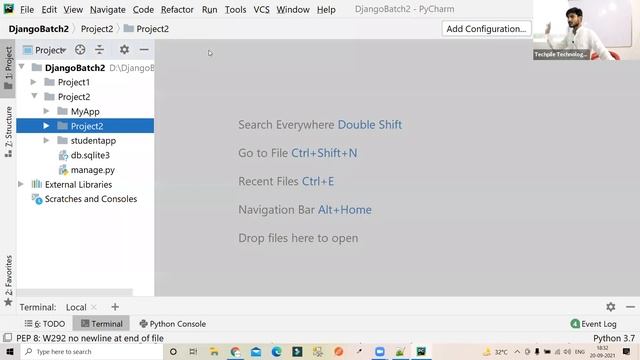640x360 pixels.
Task: Open Chrome from taskbar
Action: [235, 351]
